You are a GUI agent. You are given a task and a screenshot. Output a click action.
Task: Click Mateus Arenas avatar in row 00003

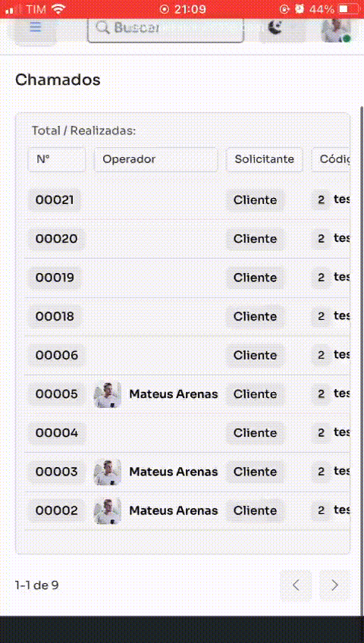coord(108,472)
